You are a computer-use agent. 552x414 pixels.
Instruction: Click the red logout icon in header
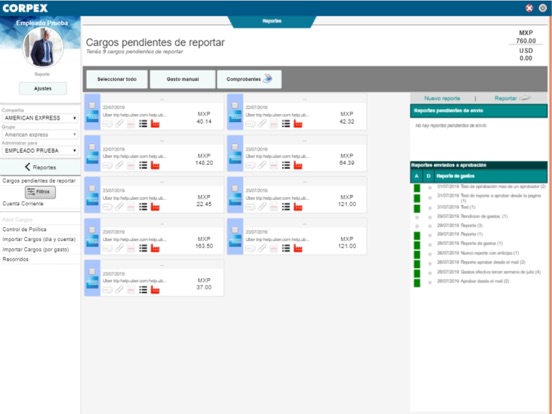529,8
